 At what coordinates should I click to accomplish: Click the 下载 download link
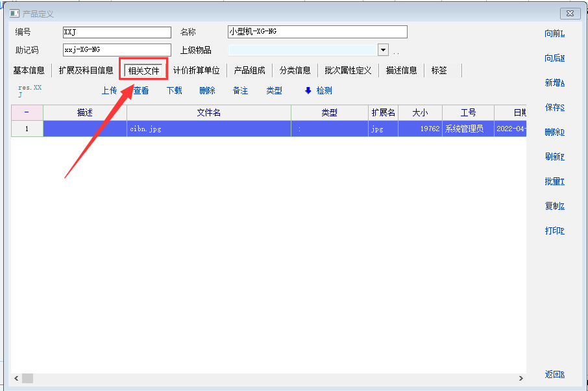[x=174, y=91]
